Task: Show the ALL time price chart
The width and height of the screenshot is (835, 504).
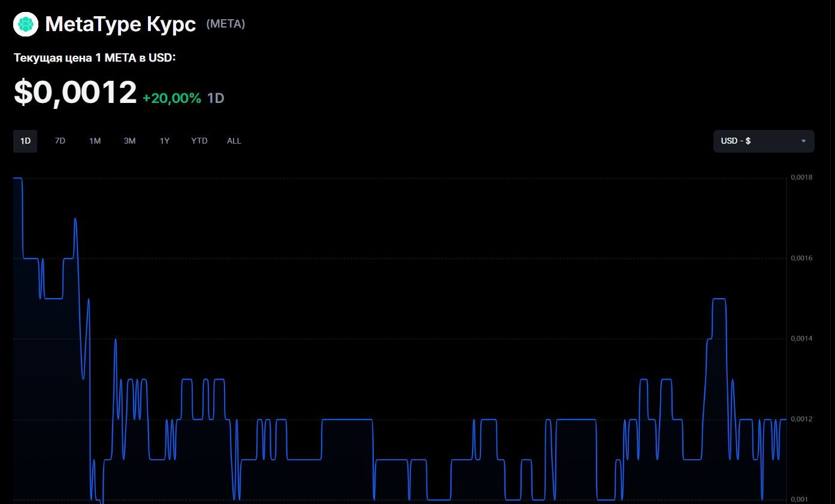Action: tap(234, 141)
